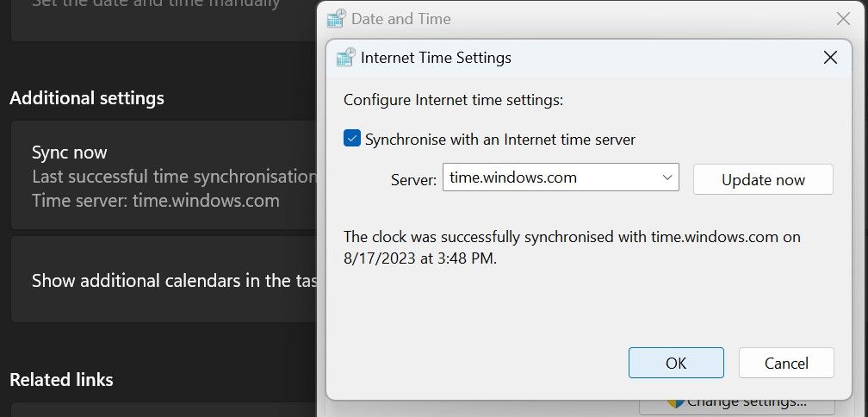Click the Additional settings heading

coord(87,98)
